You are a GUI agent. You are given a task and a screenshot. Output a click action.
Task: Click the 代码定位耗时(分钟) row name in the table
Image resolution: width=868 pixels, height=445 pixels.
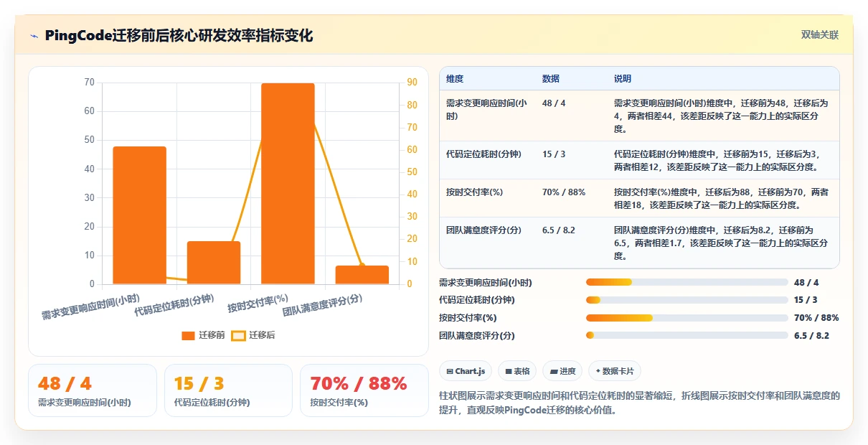coord(483,154)
